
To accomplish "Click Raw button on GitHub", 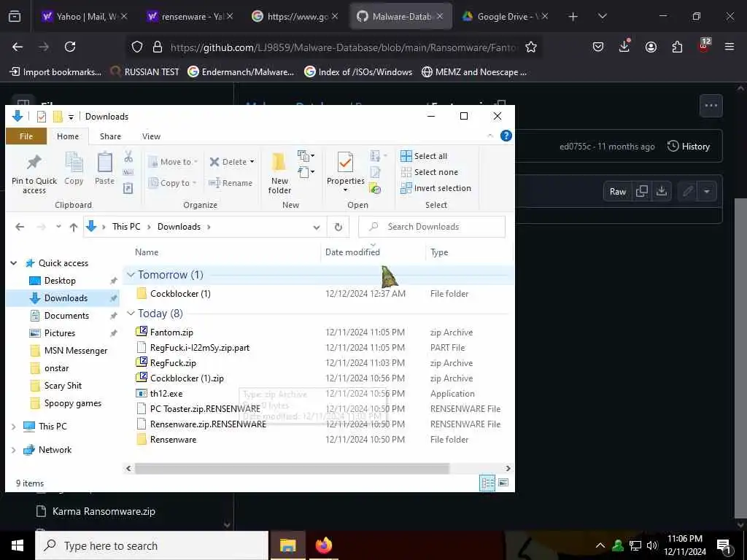I will click(617, 192).
